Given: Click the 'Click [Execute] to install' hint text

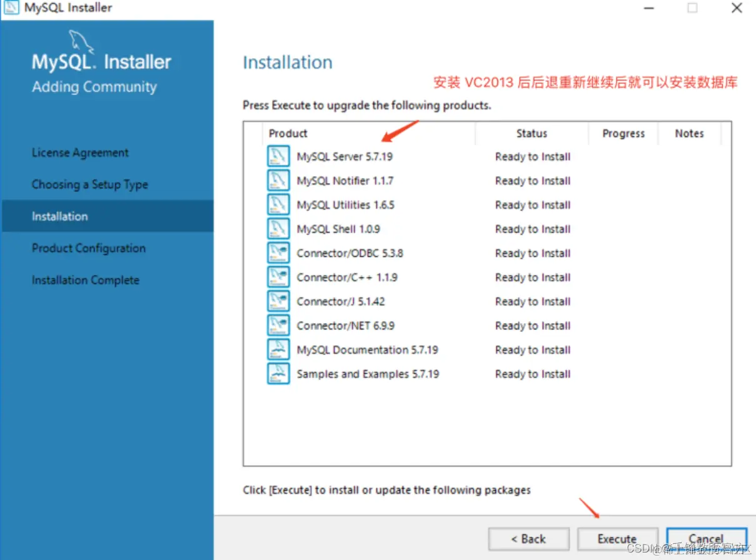Looking at the screenshot, I should pos(386,490).
